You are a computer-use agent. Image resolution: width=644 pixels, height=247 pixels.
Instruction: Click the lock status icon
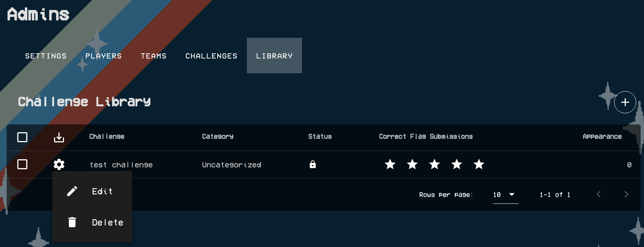pyautogui.click(x=313, y=164)
